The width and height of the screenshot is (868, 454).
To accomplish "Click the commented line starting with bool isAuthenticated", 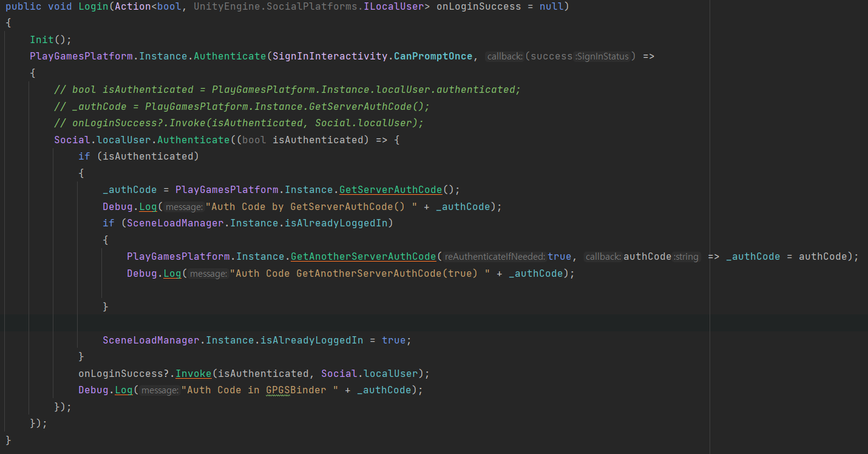I will pos(288,90).
